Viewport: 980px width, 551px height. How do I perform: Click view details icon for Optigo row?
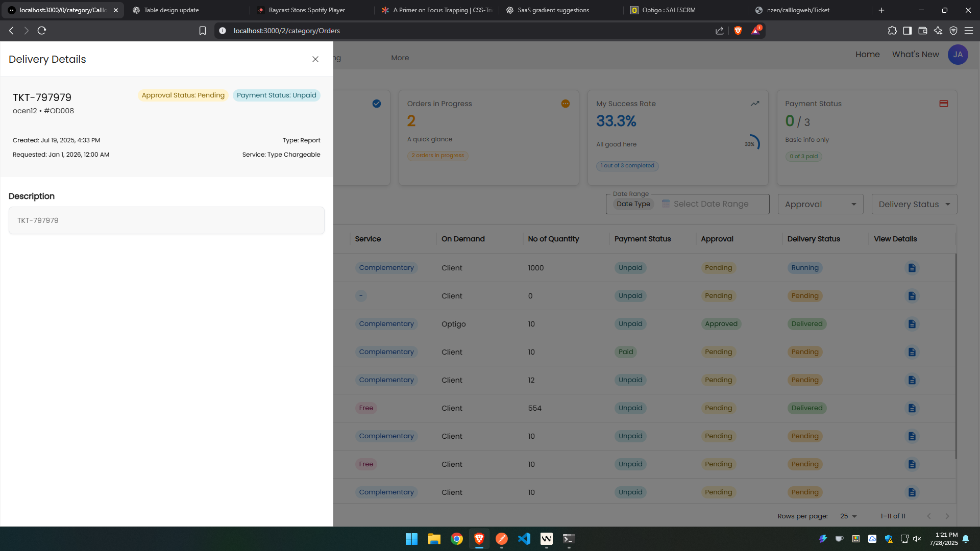(x=912, y=324)
